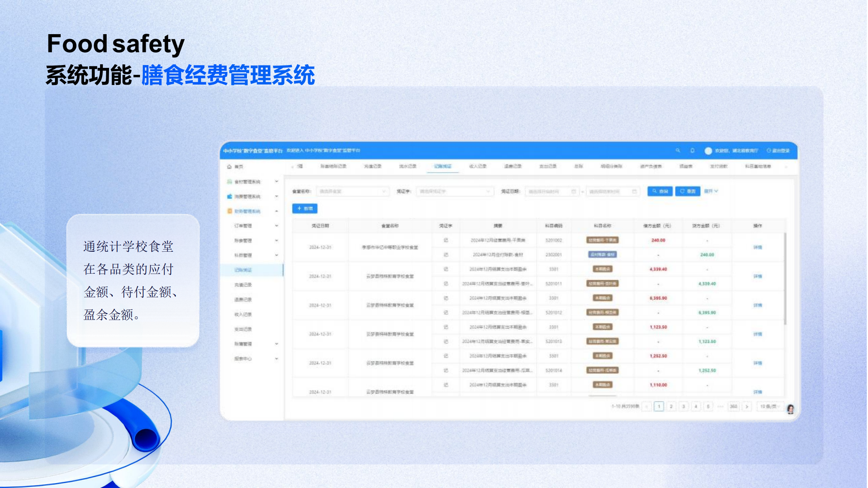This screenshot has width=868, height=488.
Task: Click the header search magnifier icon
Action: click(678, 150)
